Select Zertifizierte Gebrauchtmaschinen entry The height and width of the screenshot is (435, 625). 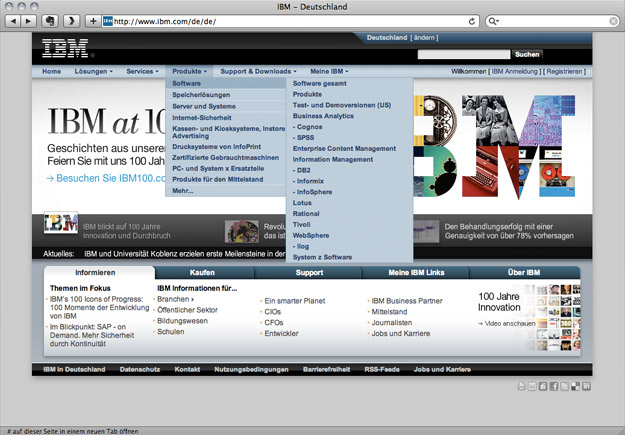tap(226, 157)
